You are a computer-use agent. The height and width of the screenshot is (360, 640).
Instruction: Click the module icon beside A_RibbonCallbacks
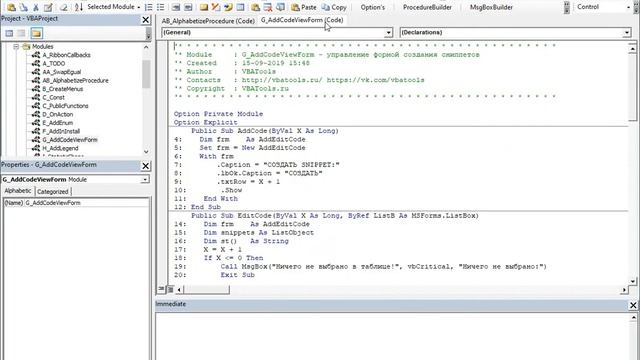pyautogui.click(x=36, y=55)
